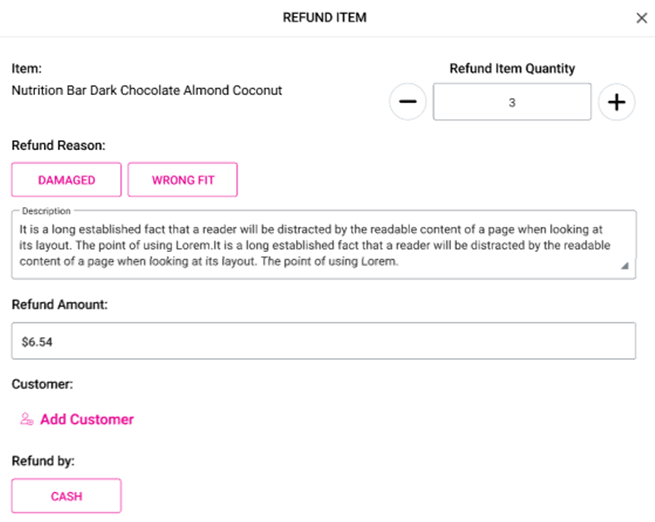Click the Description box resize handle

coord(626,267)
